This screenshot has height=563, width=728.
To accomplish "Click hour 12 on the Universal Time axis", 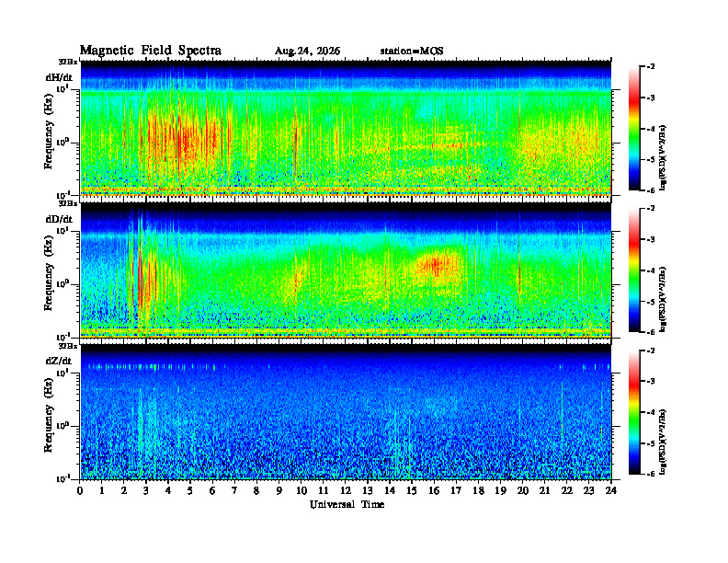I will (346, 491).
